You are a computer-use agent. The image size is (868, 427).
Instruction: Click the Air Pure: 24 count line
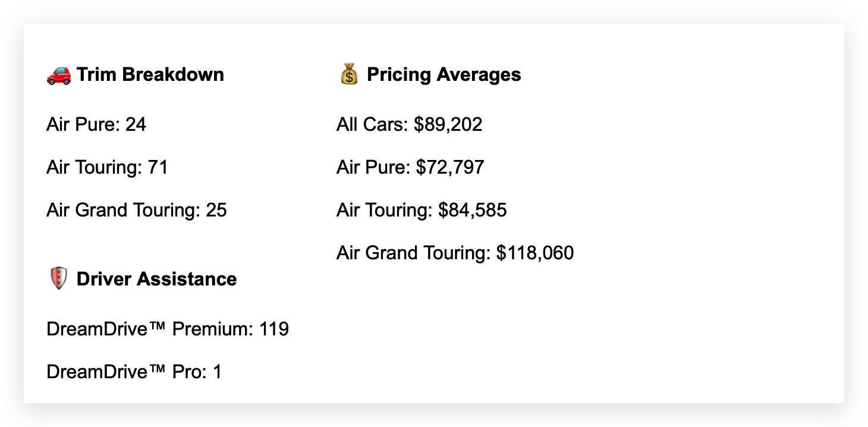click(96, 125)
